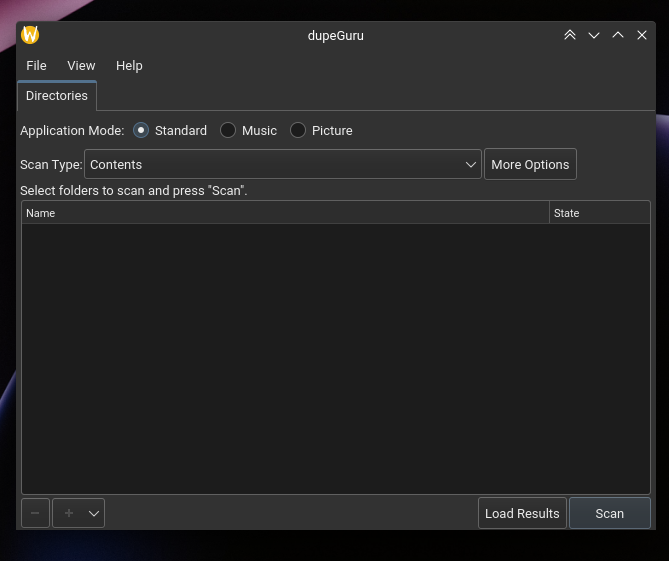Image resolution: width=669 pixels, height=561 pixels.
Task: Switch to the Directories tab
Action: 57,96
